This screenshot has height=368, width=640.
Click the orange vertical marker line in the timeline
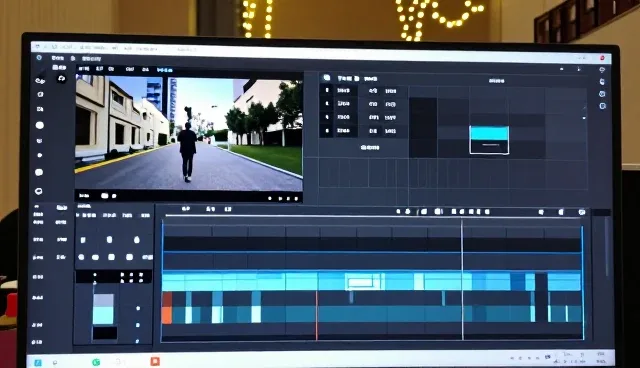(x=317, y=315)
